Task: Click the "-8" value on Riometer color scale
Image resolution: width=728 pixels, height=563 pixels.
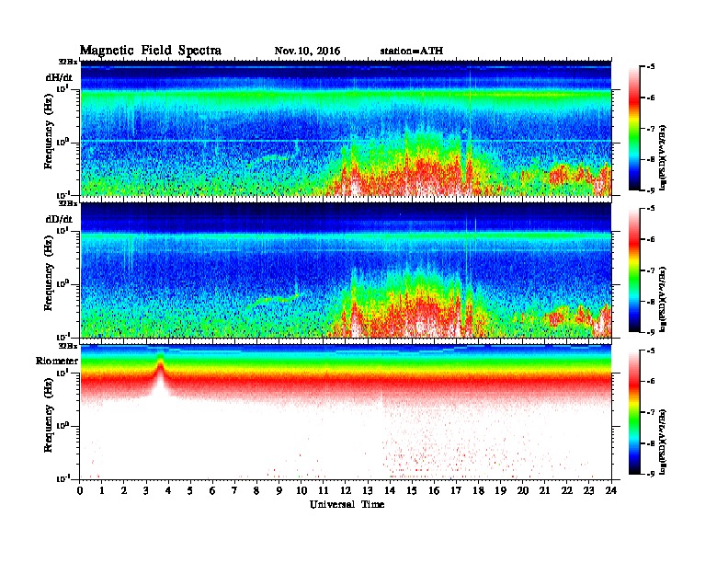Action: [x=651, y=443]
